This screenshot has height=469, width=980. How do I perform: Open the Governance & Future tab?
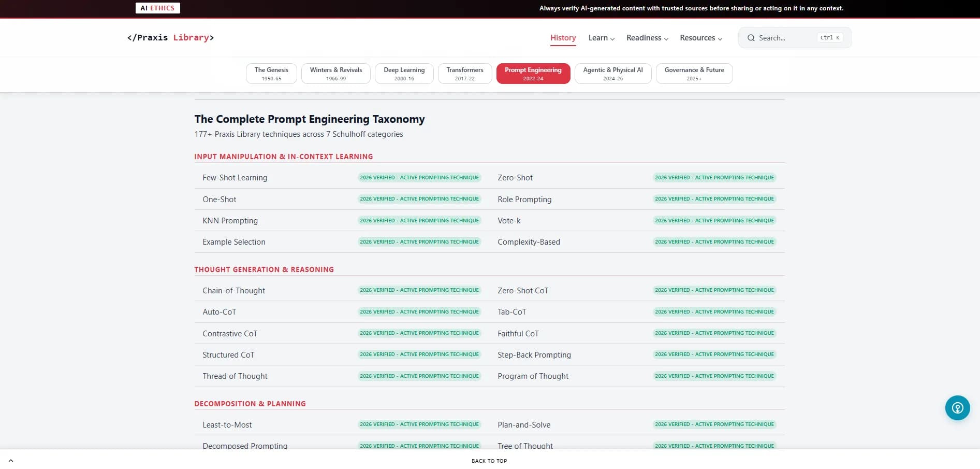pos(694,74)
